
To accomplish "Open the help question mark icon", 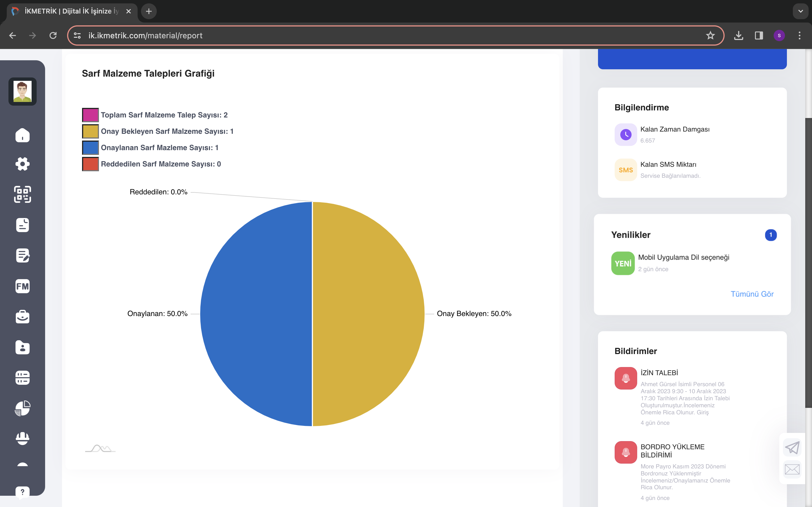I will [23, 492].
